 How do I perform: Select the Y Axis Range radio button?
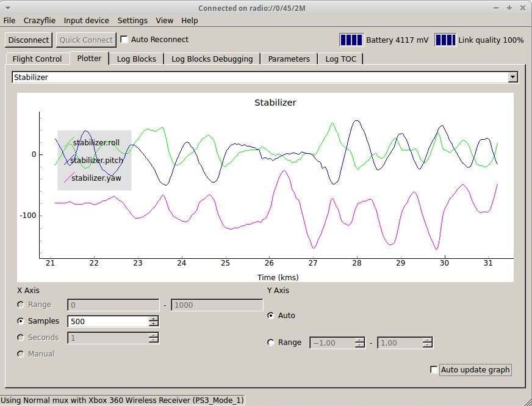point(271,343)
